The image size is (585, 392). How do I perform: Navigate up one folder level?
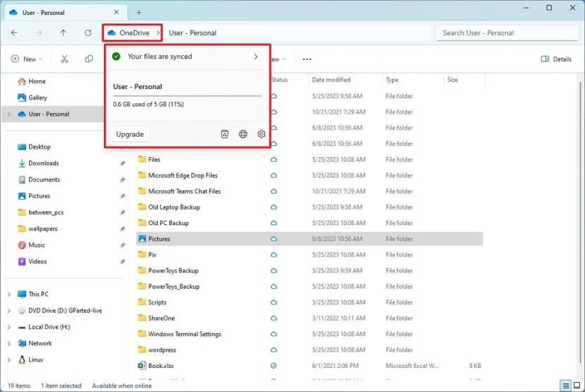(64, 33)
